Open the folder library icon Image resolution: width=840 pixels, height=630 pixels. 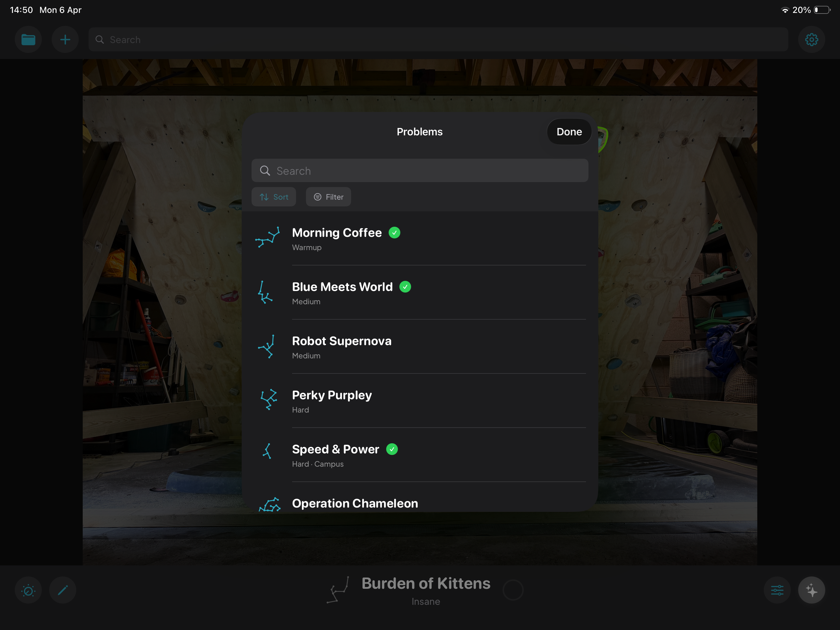click(28, 39)
